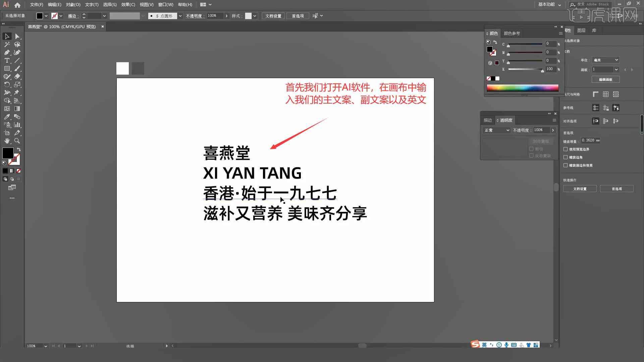
Task: Select the Zoom tool
Action: click(17, 140)
